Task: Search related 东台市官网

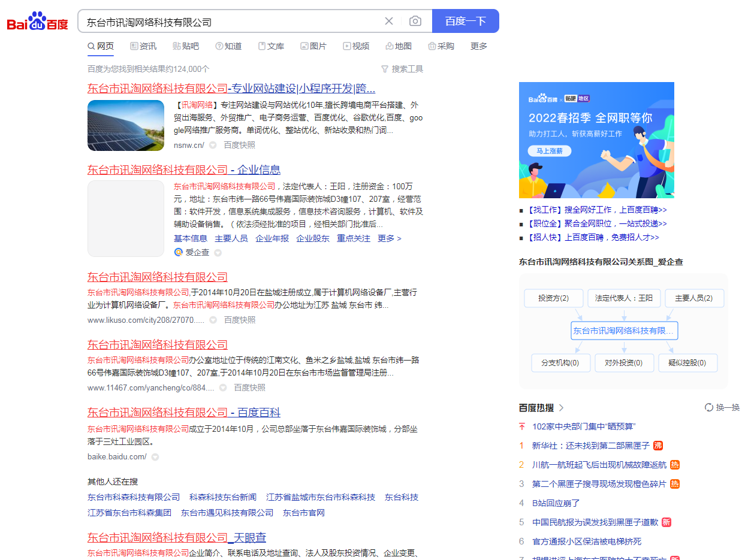Action: (x=304, y=513)
